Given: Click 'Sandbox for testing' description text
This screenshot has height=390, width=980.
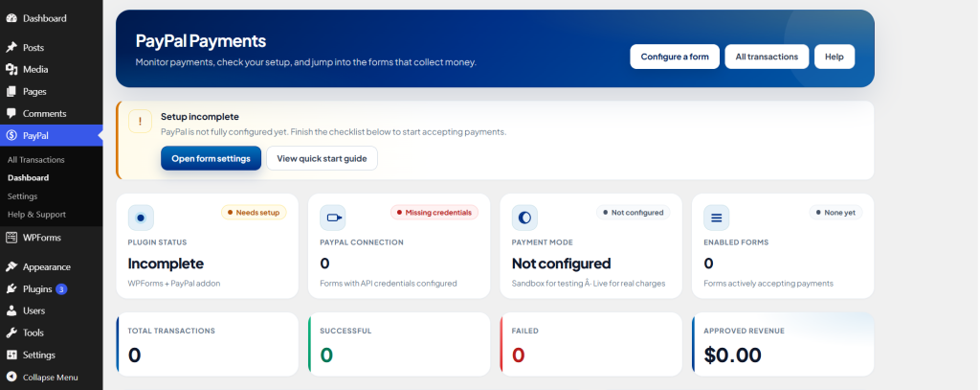Looking at the screenshot, I should 589,284.
